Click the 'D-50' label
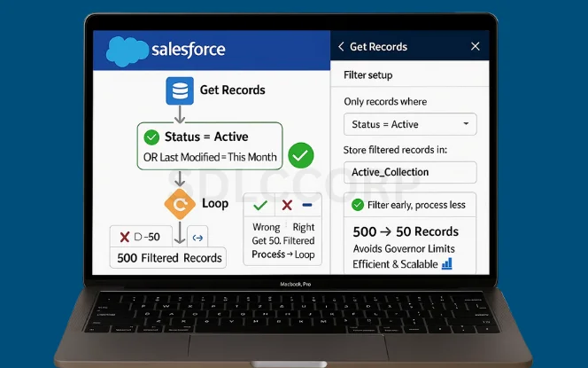This screenshot has width=588, height=368. (147, 237)
